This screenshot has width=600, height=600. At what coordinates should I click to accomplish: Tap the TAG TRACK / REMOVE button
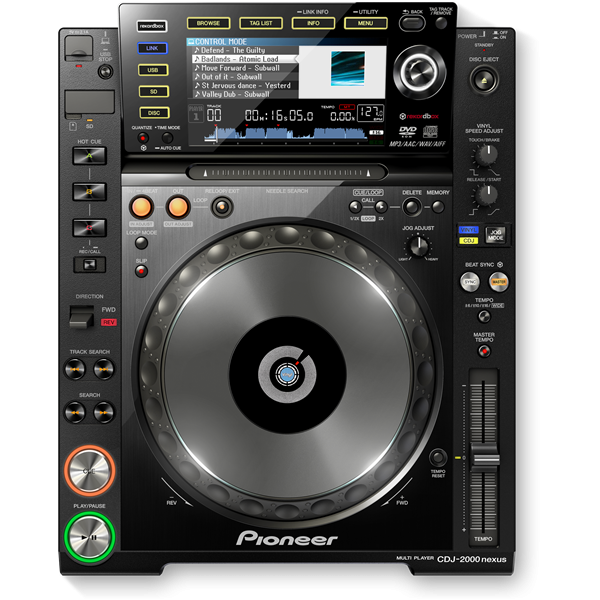click(x=441, y=23)
